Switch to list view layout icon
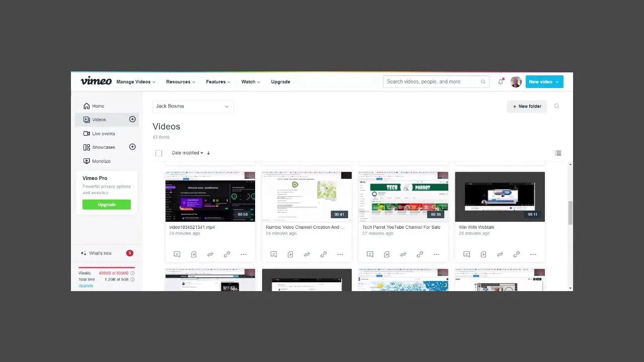Image resolution: width=644 pixels, height=362 pixels. coord(558,153)
